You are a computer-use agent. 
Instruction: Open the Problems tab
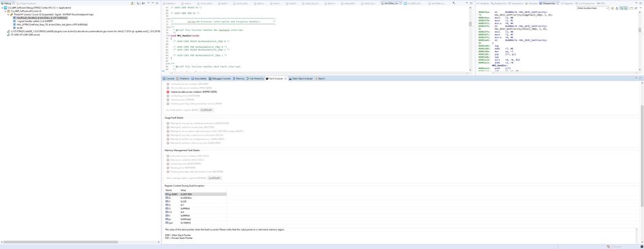[183, 78]
